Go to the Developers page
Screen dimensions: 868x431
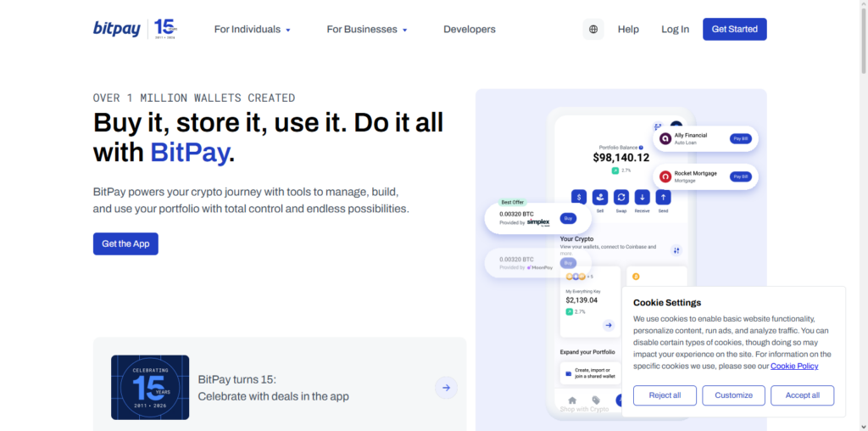470,30
